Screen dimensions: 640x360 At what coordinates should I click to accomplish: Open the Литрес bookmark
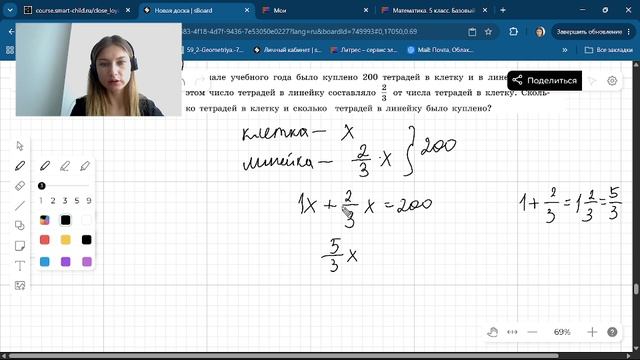click(x=364, y=50)
